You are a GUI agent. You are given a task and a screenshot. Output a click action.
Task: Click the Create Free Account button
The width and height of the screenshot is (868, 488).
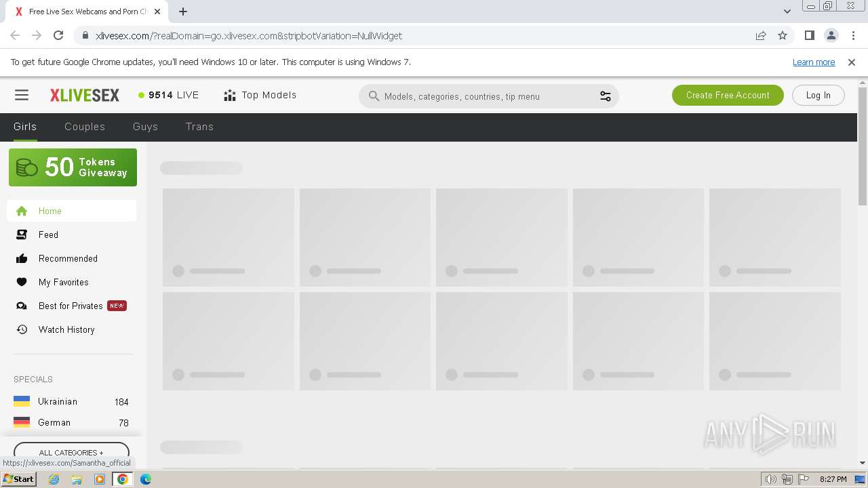pyautogui.click(x=728, y=96)
